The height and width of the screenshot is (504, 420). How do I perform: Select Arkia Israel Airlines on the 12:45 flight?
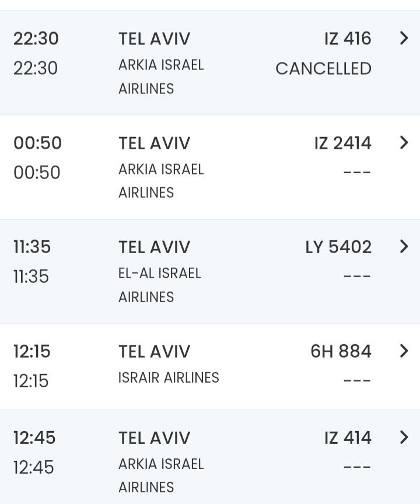point(161,475)
